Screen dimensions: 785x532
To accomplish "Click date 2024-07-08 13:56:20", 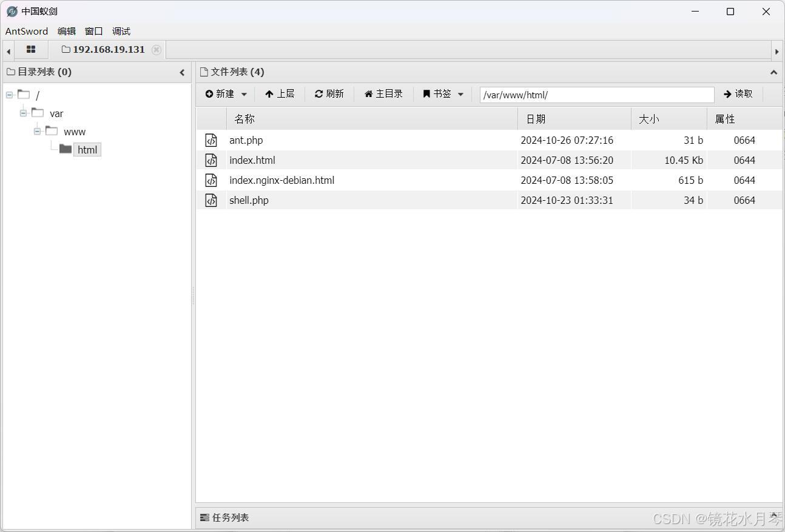I will click(x=567, y=160).
